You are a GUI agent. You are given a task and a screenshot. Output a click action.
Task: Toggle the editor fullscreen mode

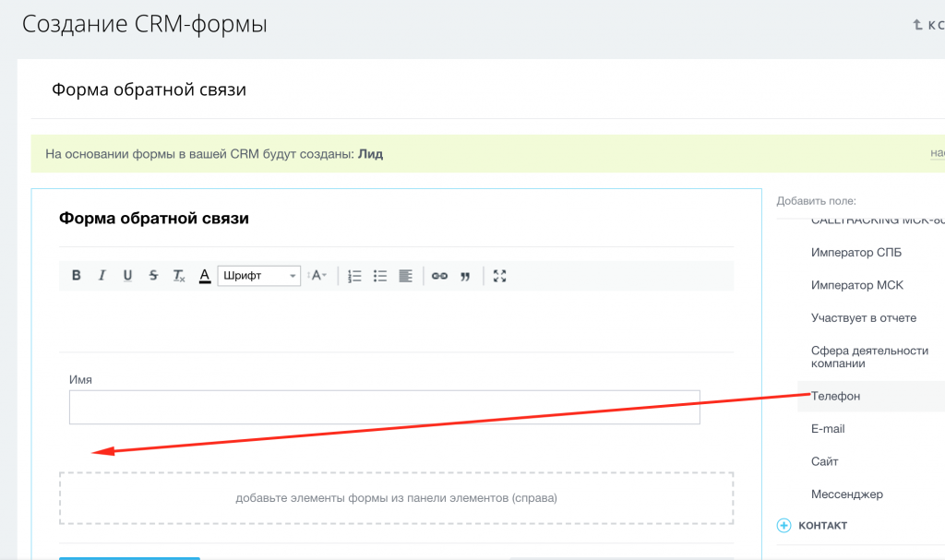click(499, 275)
